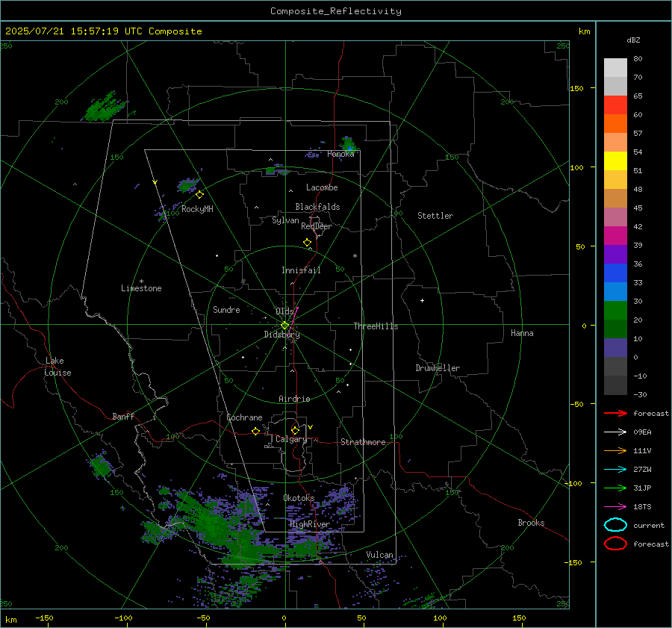Click the Airdrie city label
Screen dimensions: 672x628
coord(294,399)
